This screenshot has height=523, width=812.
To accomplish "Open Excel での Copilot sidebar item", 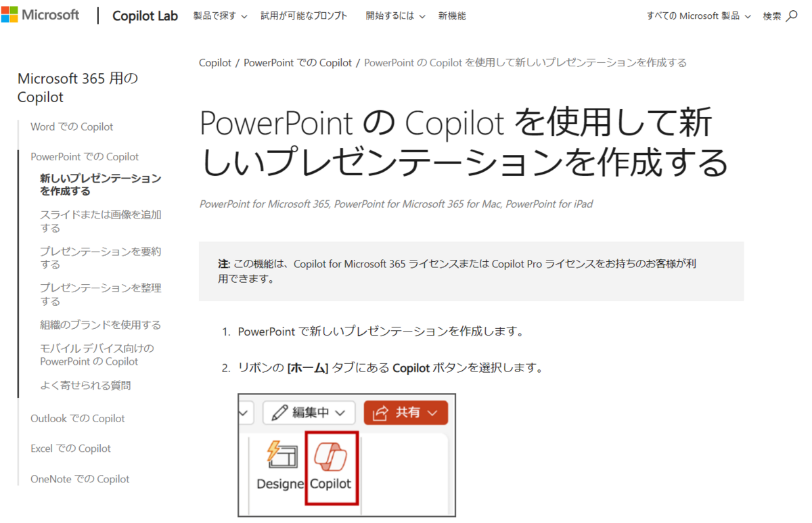I will point(70,449).
